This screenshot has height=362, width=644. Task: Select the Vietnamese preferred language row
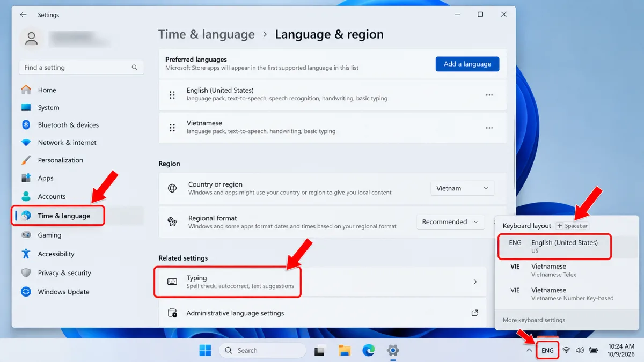click(x=333, y=128)
